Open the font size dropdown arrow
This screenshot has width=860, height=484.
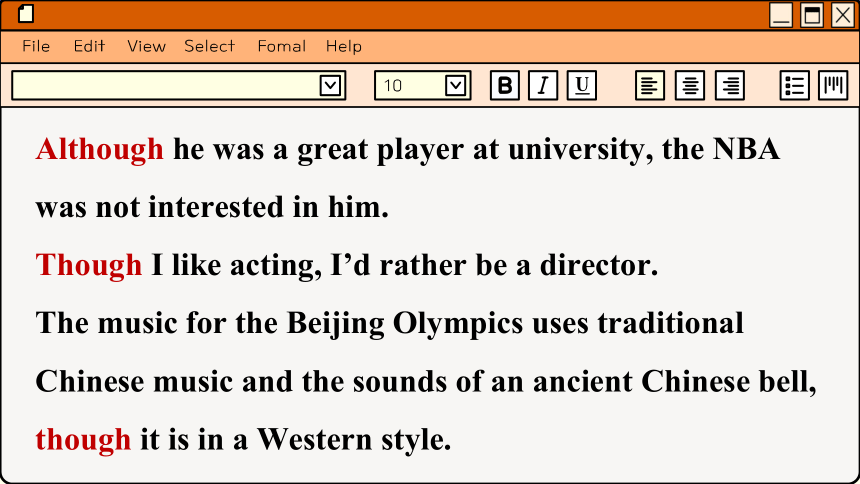pyautogui.click(x=456, y=86)
